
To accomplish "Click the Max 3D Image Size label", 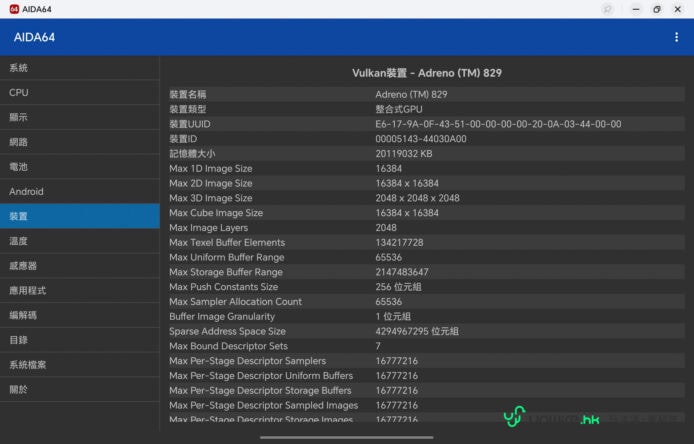I will pyautogui.click(x=211, y=198).
